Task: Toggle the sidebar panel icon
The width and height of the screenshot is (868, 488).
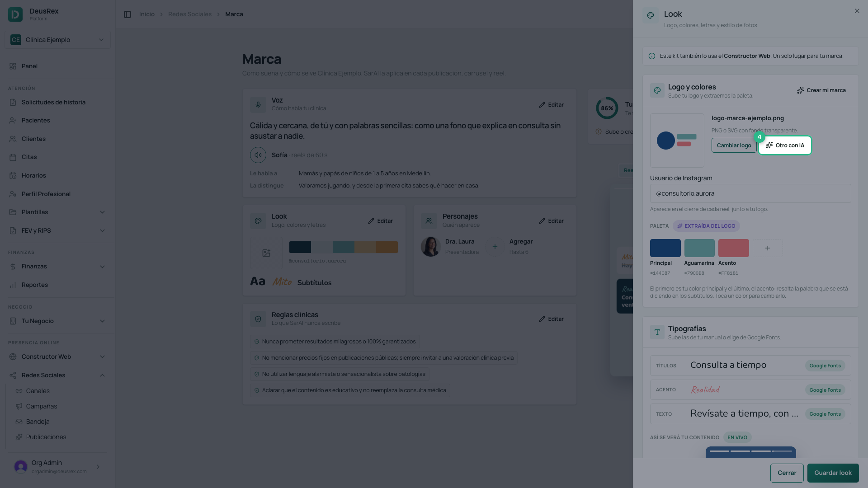Action: click(127, 14)
